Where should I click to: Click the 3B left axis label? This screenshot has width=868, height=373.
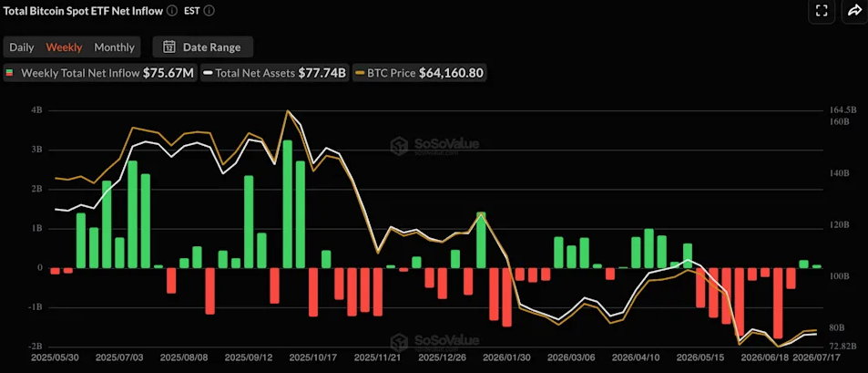pos(37,150)
